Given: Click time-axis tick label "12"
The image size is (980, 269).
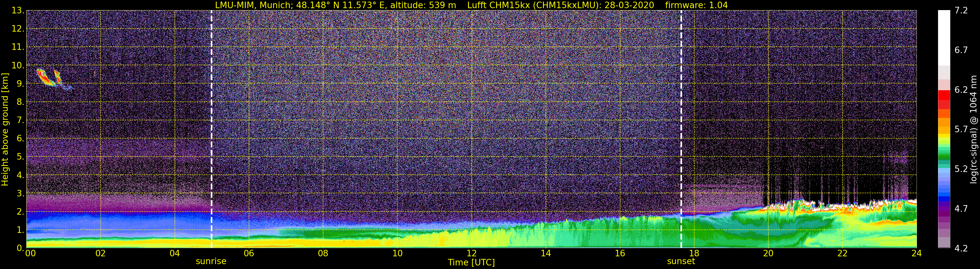Looking at the screenshot, I should (471, 254).
